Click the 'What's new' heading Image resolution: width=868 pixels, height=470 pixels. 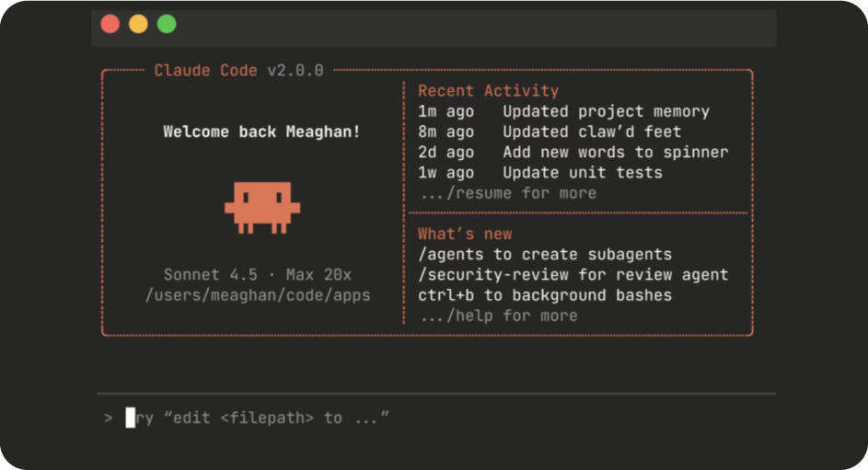pos(465,234)
